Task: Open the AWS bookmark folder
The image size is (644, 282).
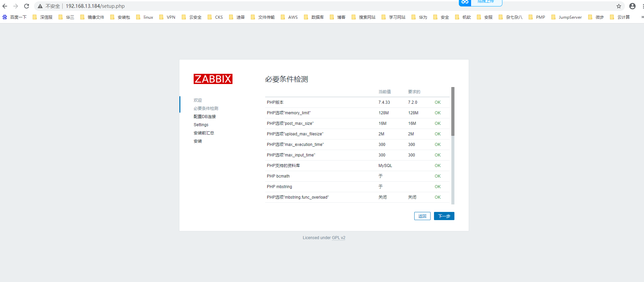Action: [289, 17]
